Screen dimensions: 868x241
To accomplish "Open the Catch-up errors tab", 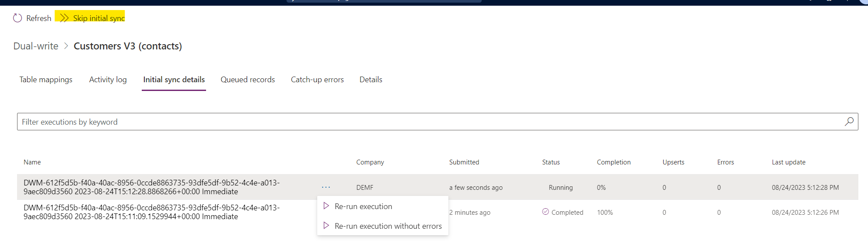I will pos(317,80).
